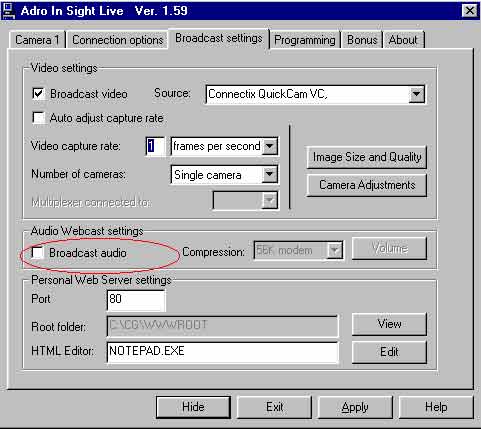
Task: Uncheck the Broadcast video checkbox
Action: click(x=38, y=94)
